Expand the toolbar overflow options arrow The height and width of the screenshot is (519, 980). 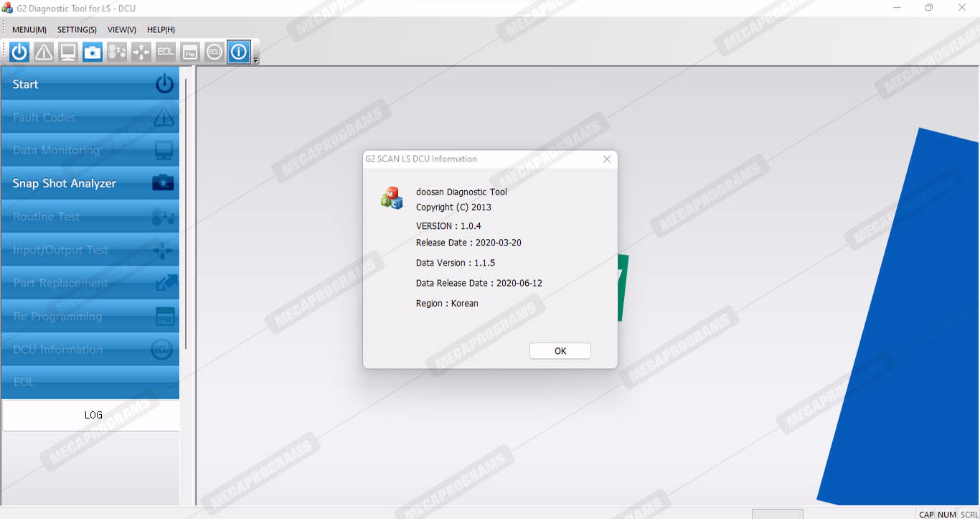point(256,60)
